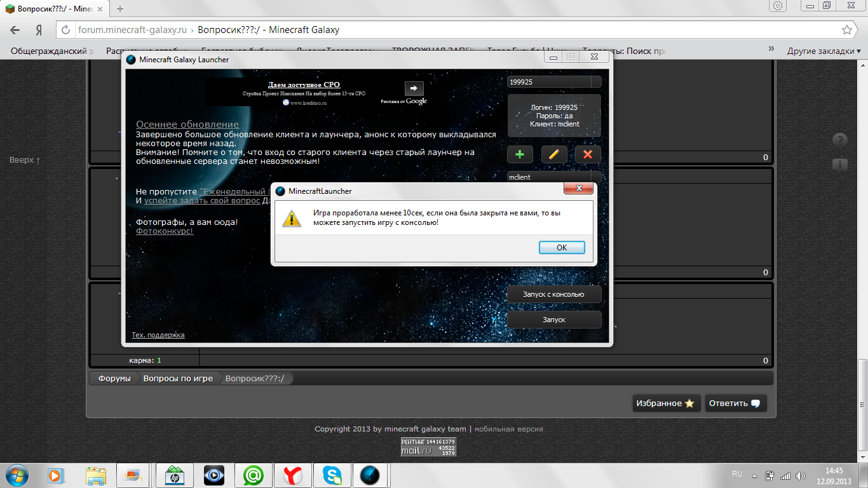868x488 pixels.
Task: Click the arrow button in the ad banner
Action: click(x=414, y=88)
